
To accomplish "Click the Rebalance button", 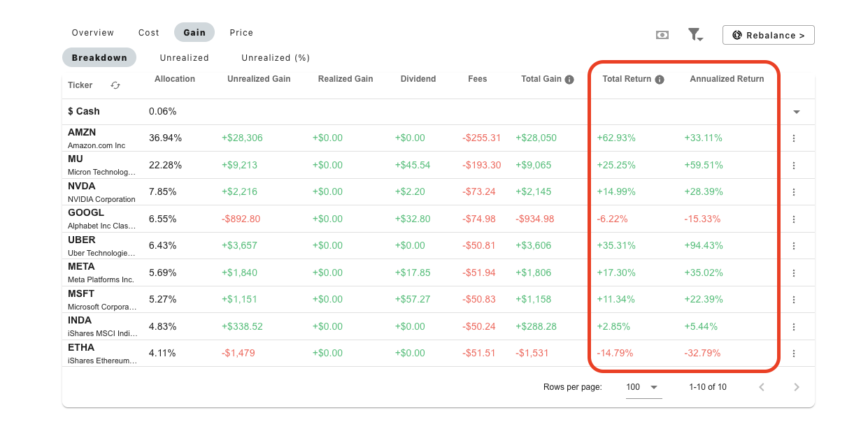I will pos(768,34).
